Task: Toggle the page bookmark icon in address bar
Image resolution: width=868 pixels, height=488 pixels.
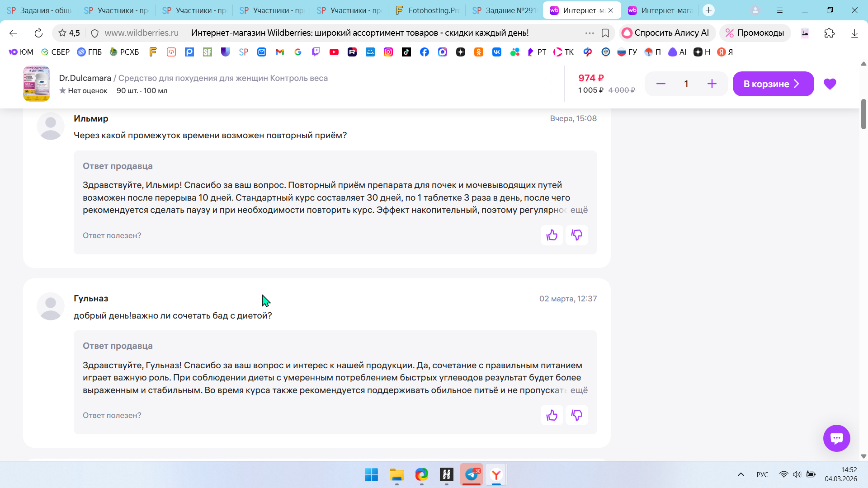Action: pos(605,33)
